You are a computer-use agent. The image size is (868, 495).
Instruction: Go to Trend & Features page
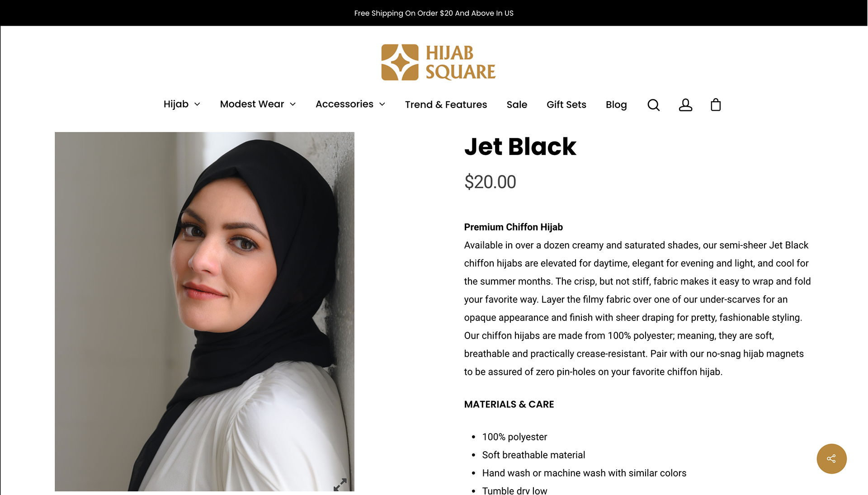(446, 104)
